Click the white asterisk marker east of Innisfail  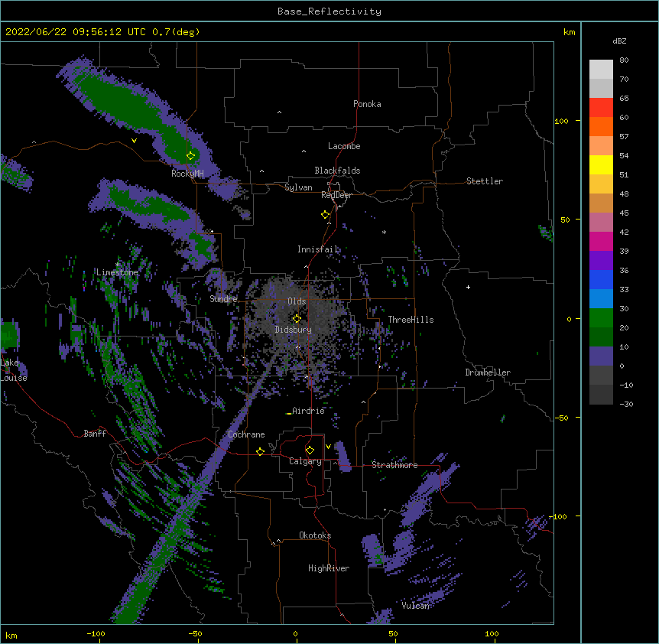384,232
